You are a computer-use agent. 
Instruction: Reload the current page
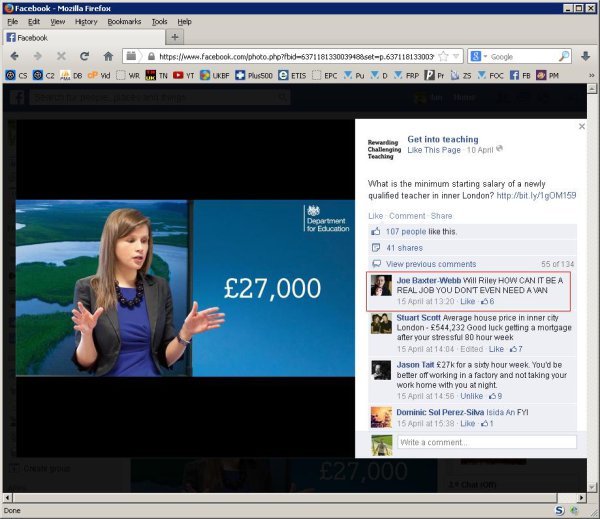coord(84,57)
